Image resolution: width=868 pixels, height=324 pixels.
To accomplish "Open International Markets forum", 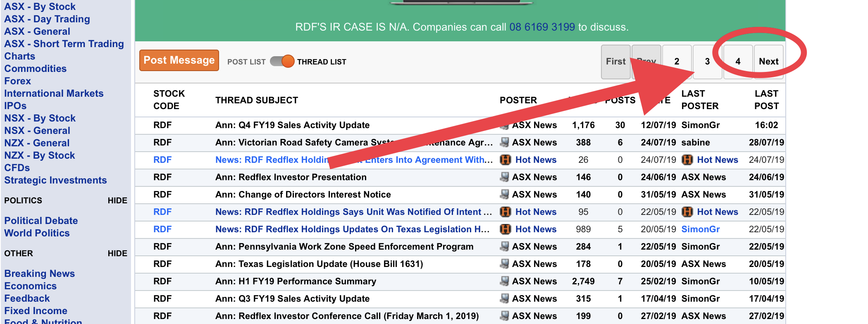I will pos(54,93).
